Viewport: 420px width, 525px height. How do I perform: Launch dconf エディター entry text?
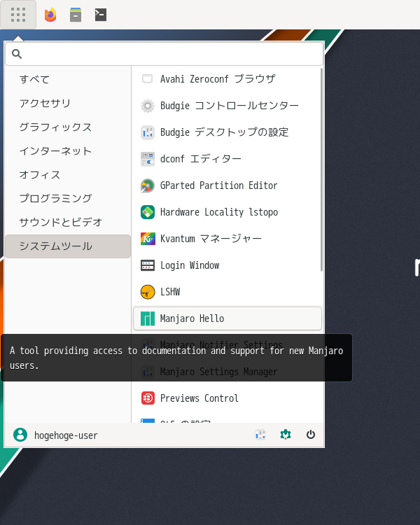[x=201, y=159]
